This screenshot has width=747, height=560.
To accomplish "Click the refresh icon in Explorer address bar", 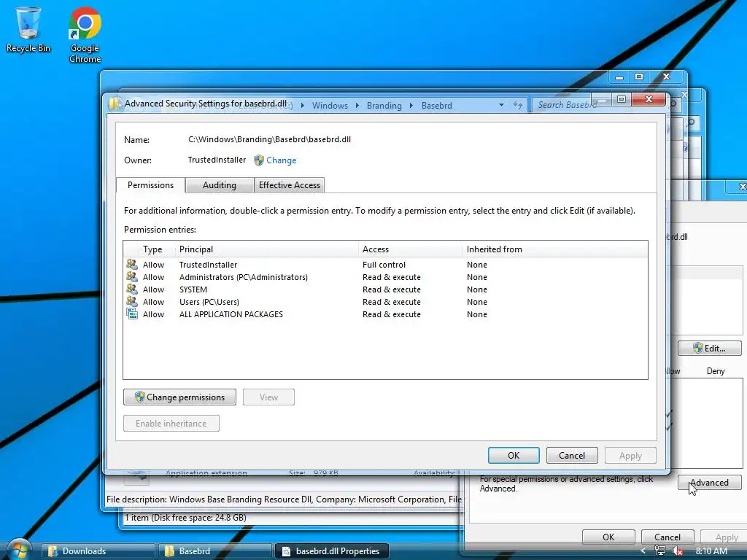I will [518, 105].
